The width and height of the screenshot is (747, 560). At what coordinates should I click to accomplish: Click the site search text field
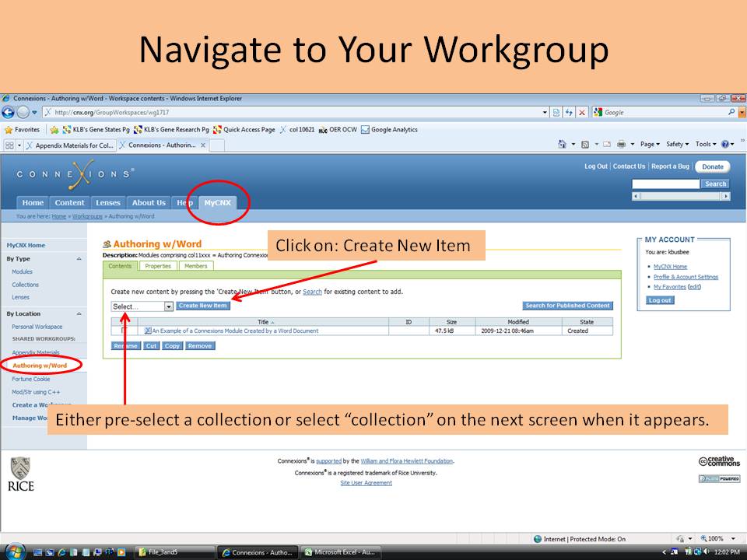pyautogui.click(x=666, y=184)
